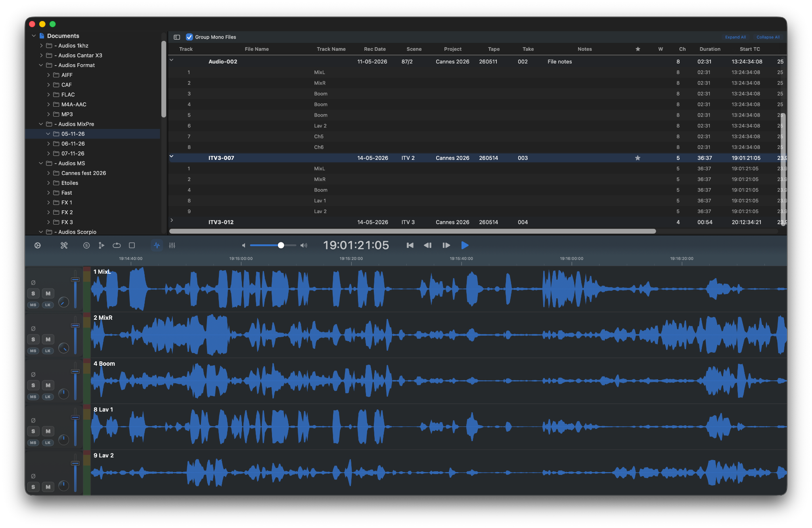Adjust the pan knob on 4 Boom
This screenshot has width=812, height=528.
point(63,394)
